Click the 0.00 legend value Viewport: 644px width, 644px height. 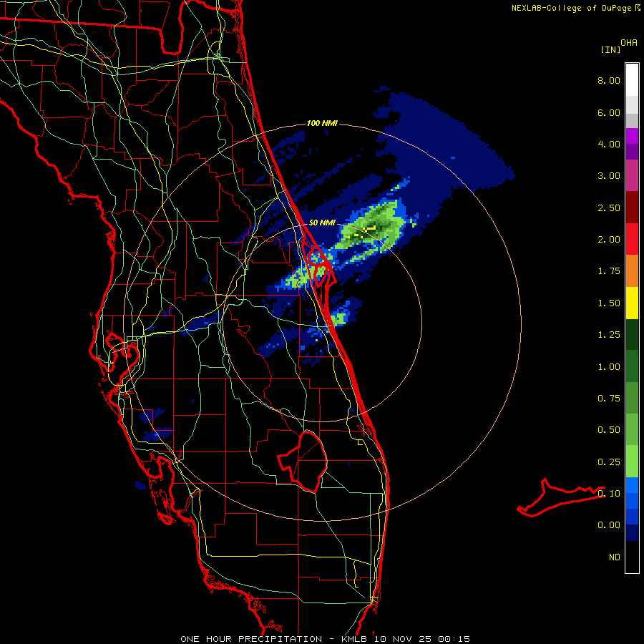coord(609,525)
